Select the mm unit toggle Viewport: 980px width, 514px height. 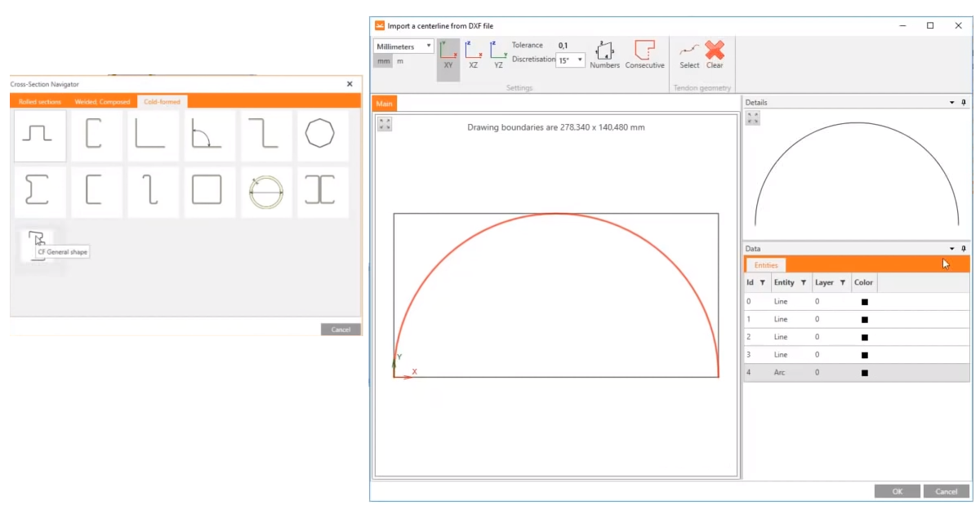383,60
